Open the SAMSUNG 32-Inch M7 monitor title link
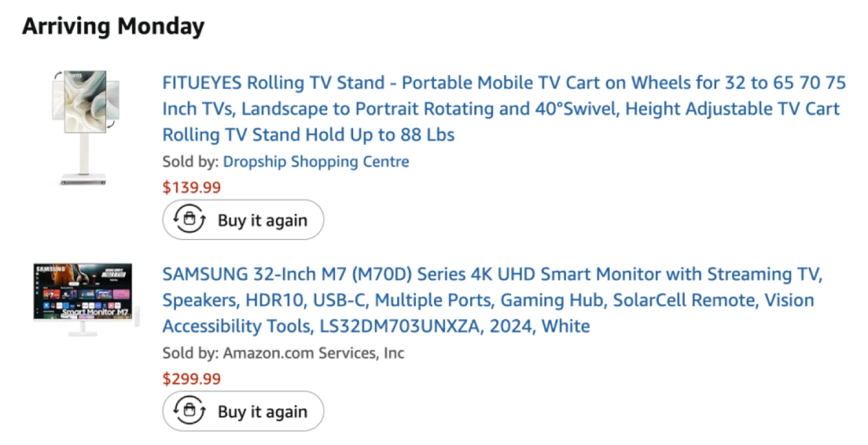The width and height of the screenshot is (868, 445). tap(492, 274)
